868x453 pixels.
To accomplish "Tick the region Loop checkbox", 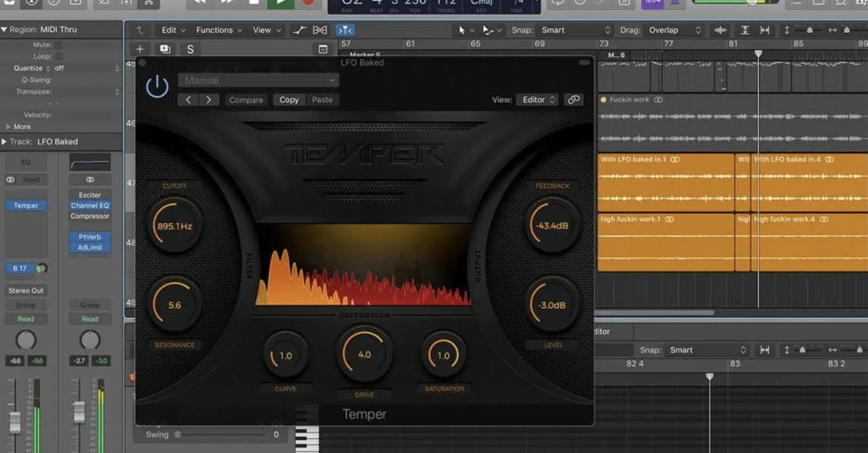I will 59,56.
